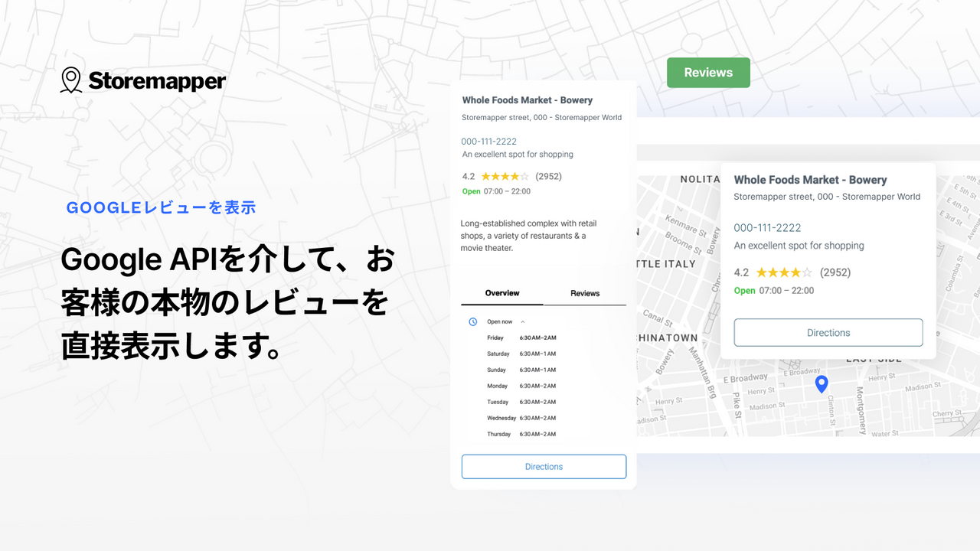Click the phone number in the map popup
The height and width of the screenshot is (551, 980).
767,228
